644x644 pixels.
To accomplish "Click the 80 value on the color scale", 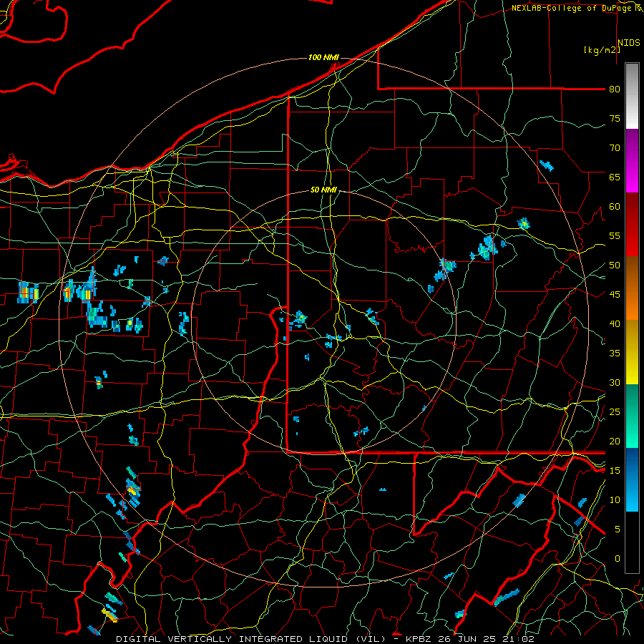I will (x=615, y=89).
